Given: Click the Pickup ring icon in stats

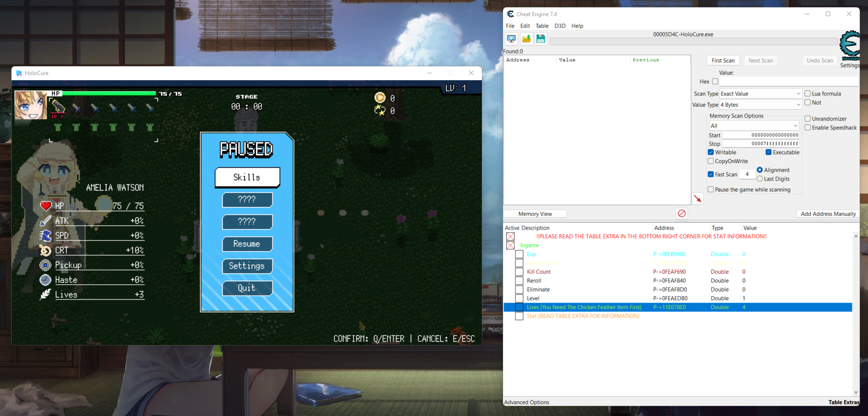Looking at the screenshot, I should 46,265.
